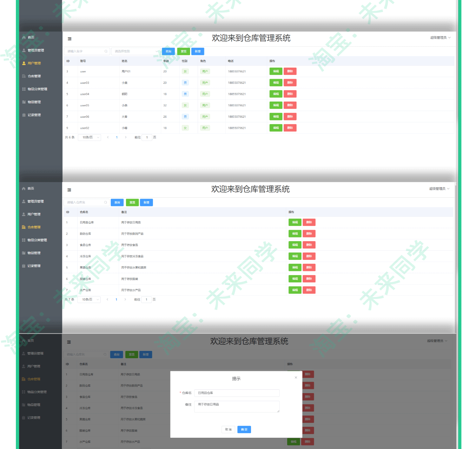Viewport: 476px width, 449px height.
Task: Open the 10条/页 page size dropdown
Action: pyautogui.click(x=89, y=137)
